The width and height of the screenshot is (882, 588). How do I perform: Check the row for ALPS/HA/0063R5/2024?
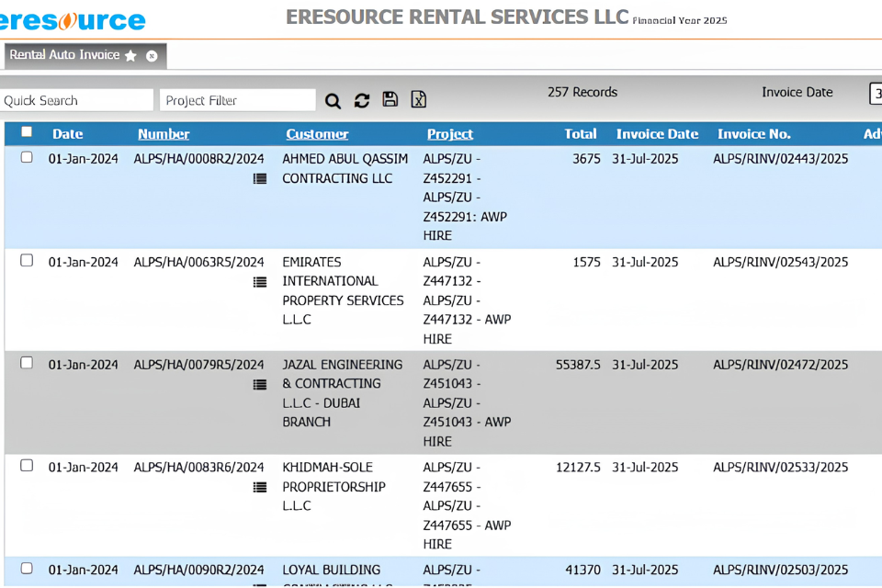point(27,260)
